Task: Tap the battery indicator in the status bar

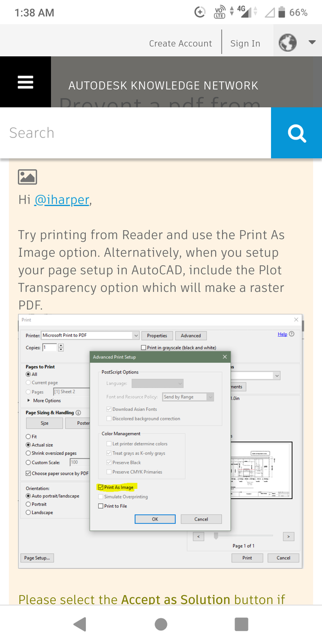Action: pyautogui.click(x=282, y=12)
